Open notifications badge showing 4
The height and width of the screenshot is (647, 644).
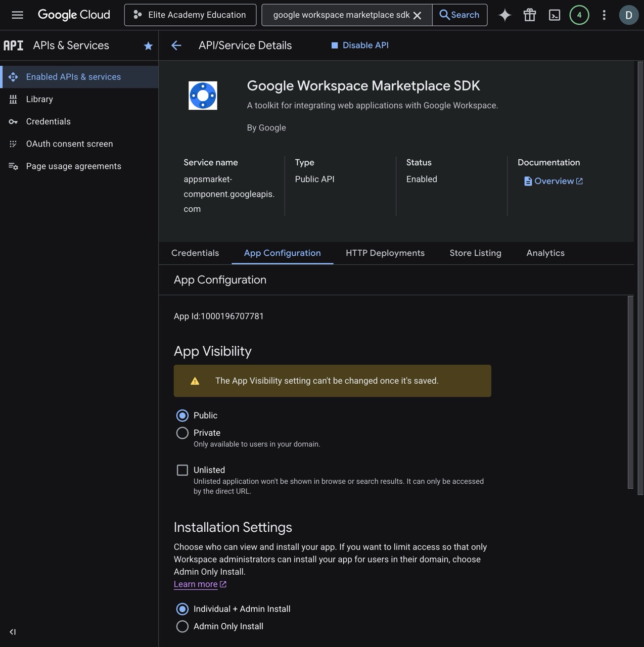(579, 15)
